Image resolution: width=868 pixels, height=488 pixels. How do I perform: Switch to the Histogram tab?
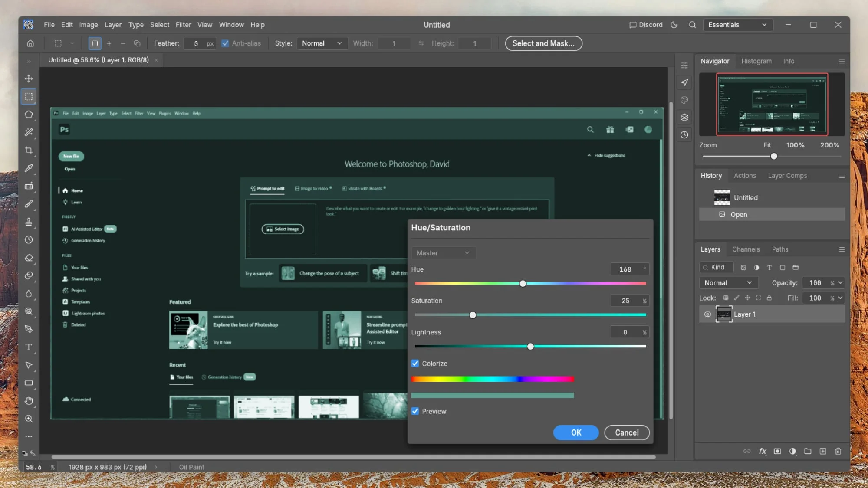coord(756,61)
